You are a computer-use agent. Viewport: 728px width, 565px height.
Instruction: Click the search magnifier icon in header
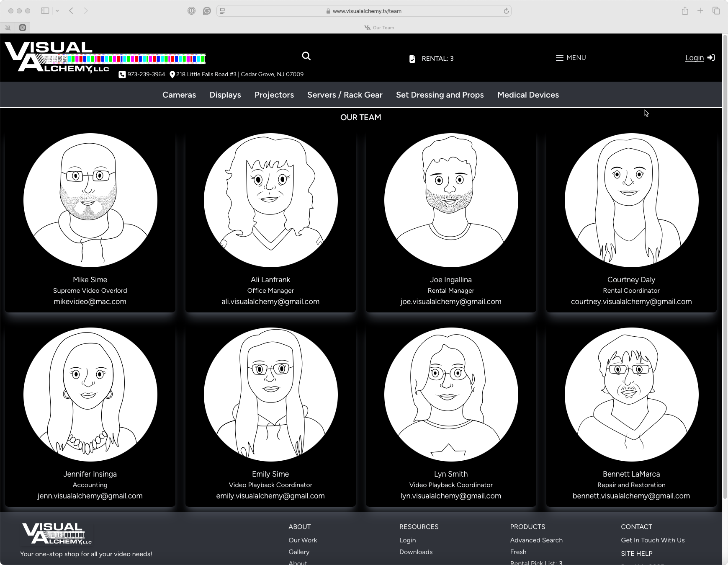click(x=306, y=56)
